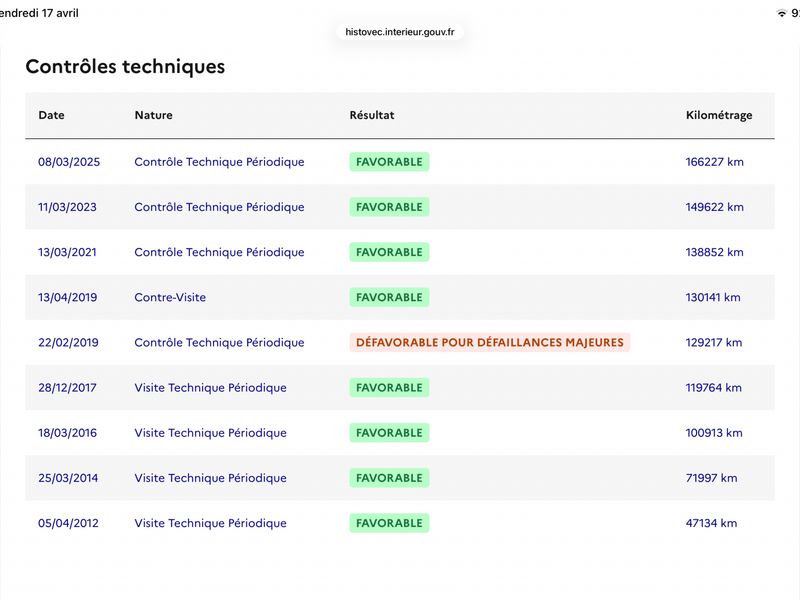Open the 11/03/2023 Contrôle Technique Périodique row

[400, 207]
